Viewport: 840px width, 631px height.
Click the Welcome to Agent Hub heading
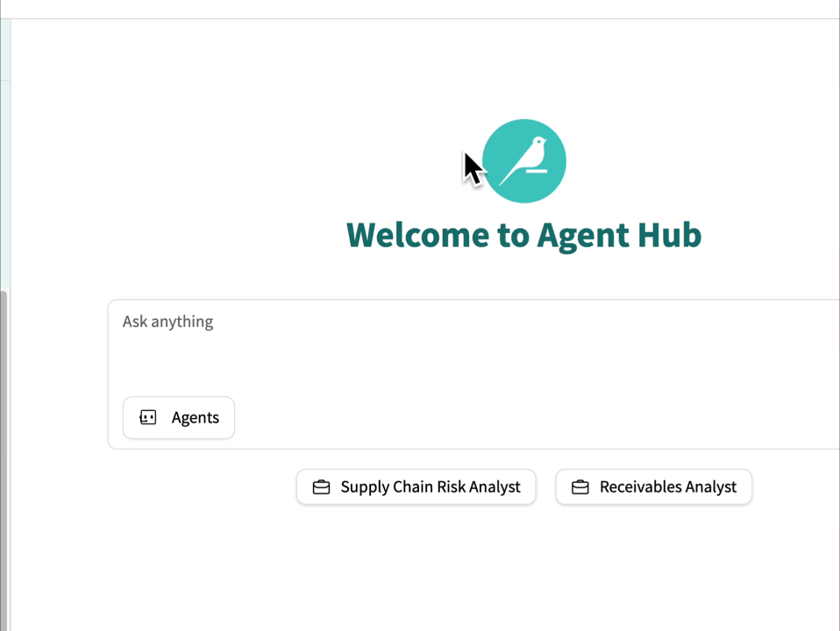click(x=523, y=235)
